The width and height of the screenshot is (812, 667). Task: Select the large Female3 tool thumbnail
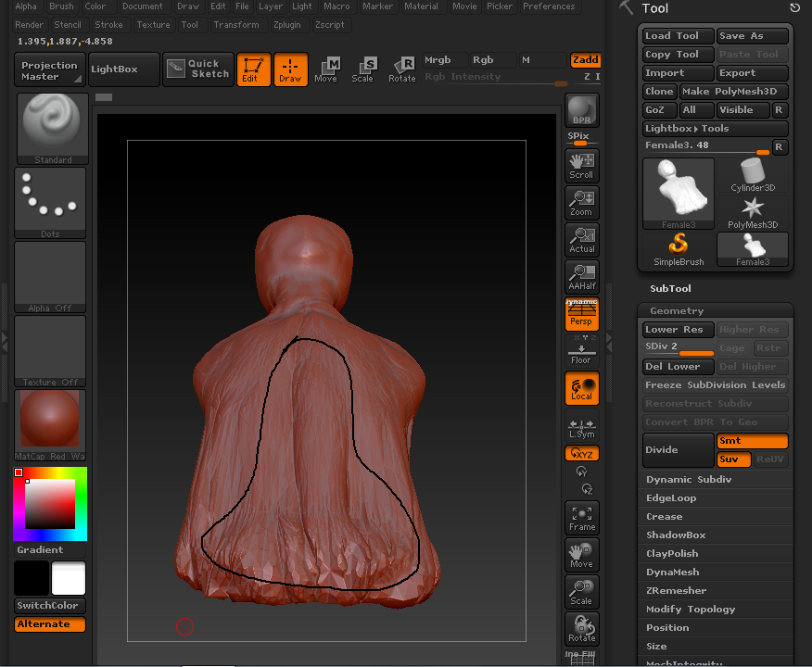[x=679, y=194]
